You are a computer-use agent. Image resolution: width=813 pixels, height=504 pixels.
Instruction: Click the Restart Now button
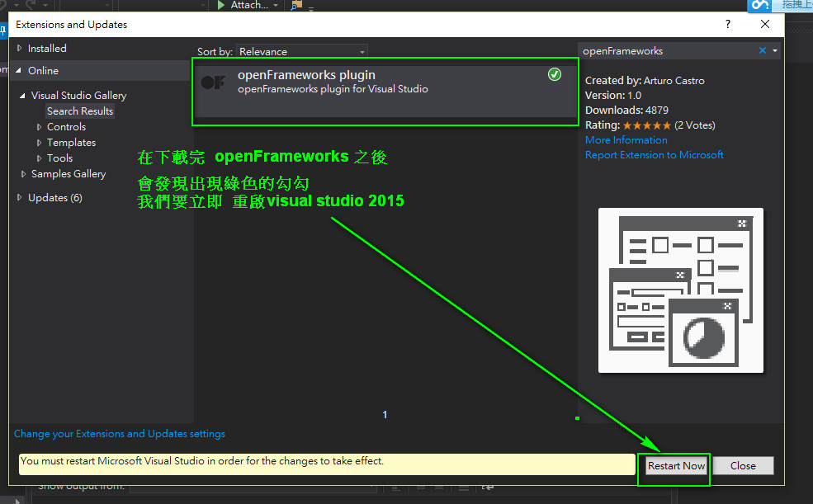[674, 465]
